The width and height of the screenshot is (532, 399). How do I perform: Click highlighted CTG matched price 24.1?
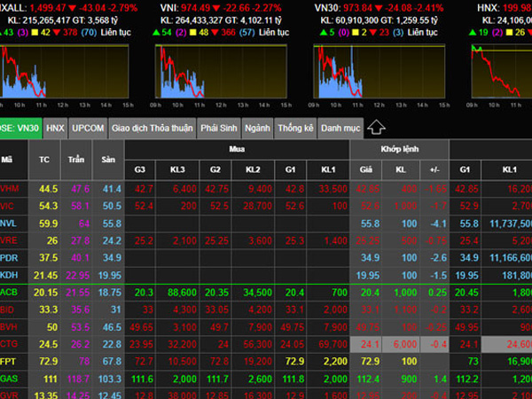[369, 344]
